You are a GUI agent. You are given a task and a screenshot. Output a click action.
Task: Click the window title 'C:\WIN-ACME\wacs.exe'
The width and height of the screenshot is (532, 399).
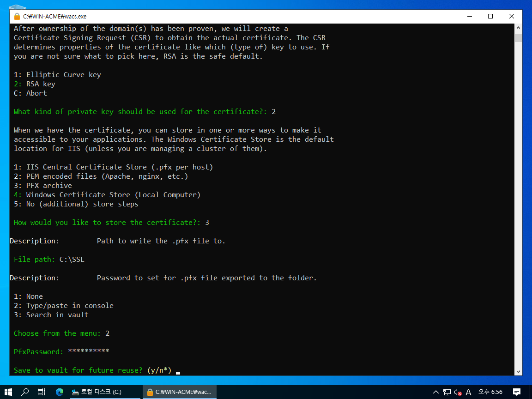point(54,16)
